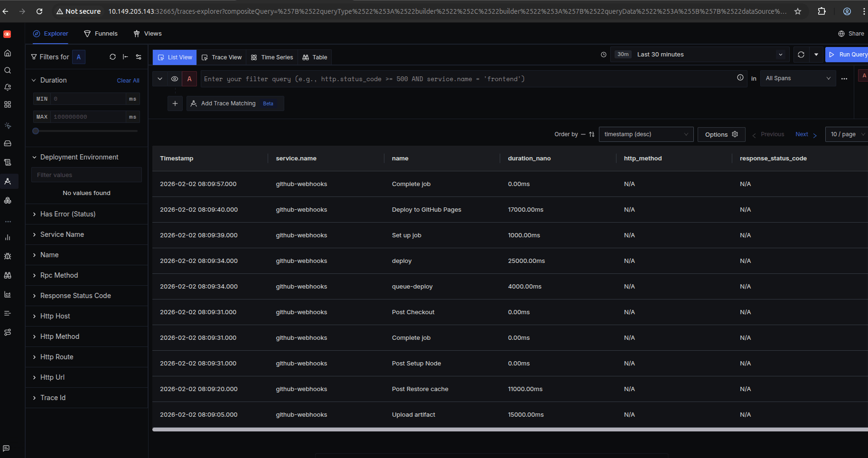Bookmark page with browser star icon
868x458 pixels.
pos(798,11)
